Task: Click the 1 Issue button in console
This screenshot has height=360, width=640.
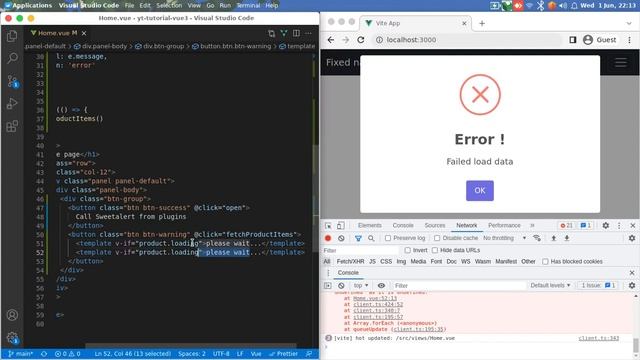Action: 598,285
